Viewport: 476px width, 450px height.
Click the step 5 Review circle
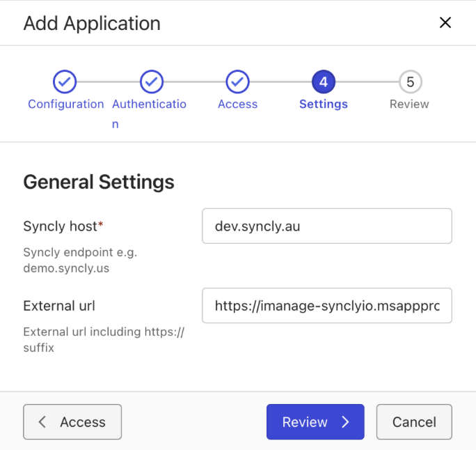(410, 82)
